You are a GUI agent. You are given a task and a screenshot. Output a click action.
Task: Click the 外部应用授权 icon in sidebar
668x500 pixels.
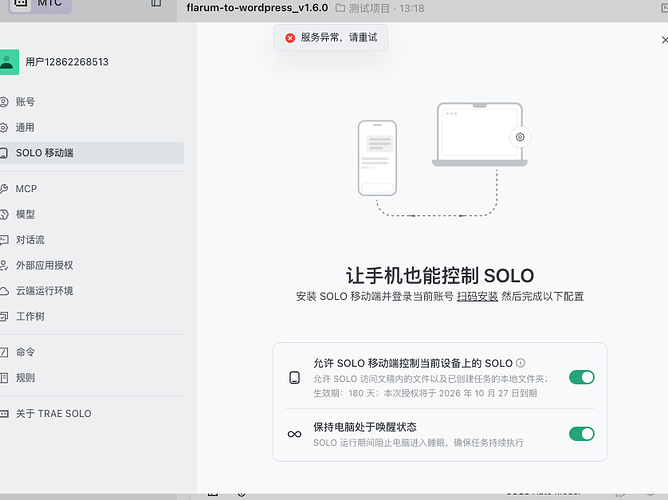[x=3, y=265]
